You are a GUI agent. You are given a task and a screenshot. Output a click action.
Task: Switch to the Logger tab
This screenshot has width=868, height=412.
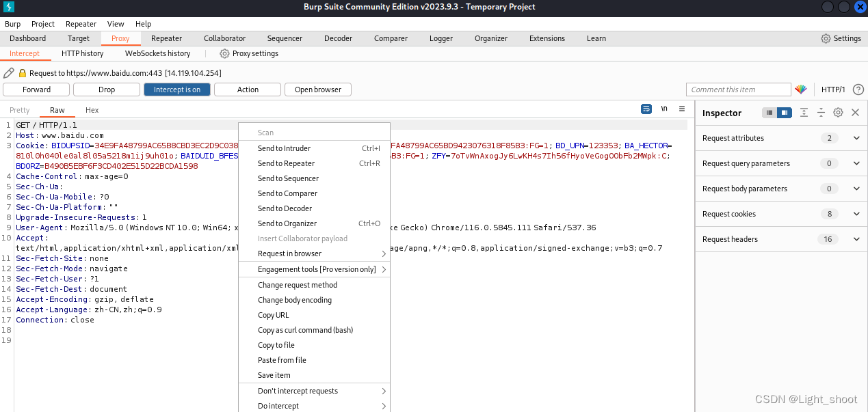[441, 38]
